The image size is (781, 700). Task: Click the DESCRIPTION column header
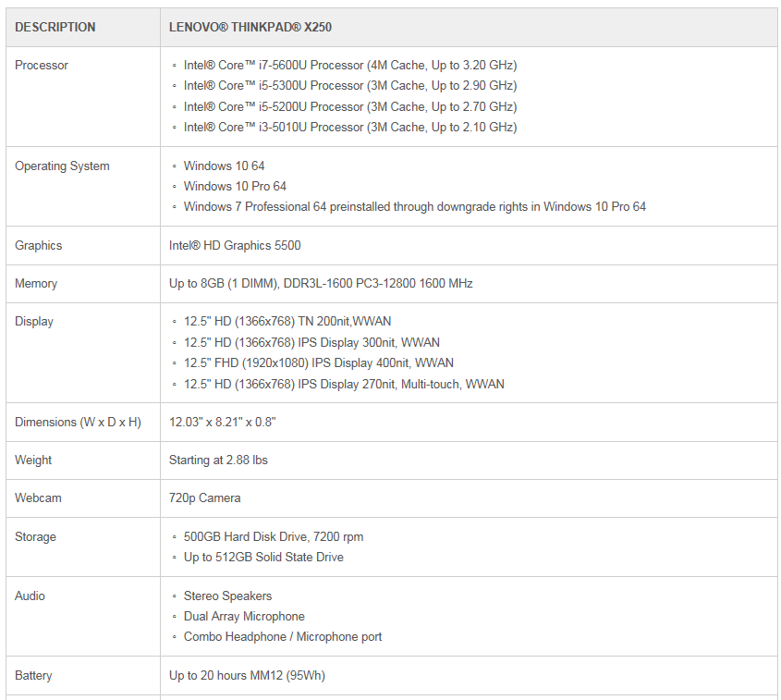pos(55,27)
